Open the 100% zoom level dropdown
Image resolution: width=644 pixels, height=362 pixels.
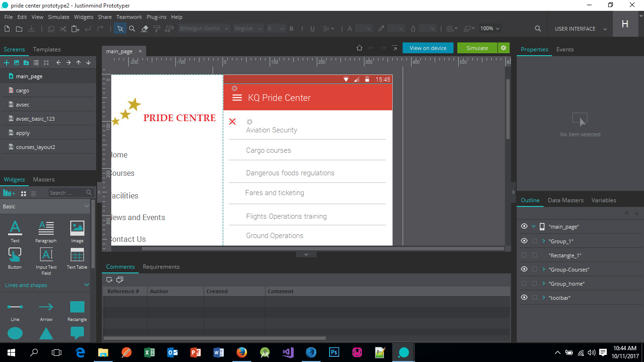click(x=490, y=29)
